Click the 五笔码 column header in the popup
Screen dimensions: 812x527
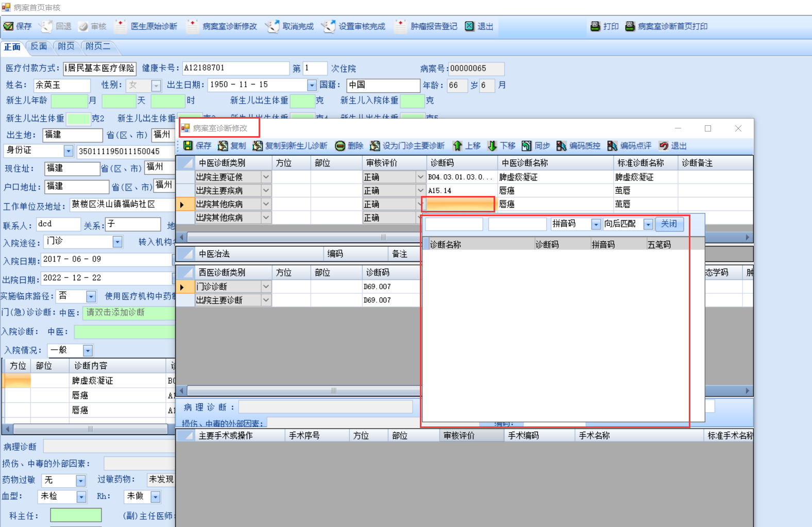point(667,244)
